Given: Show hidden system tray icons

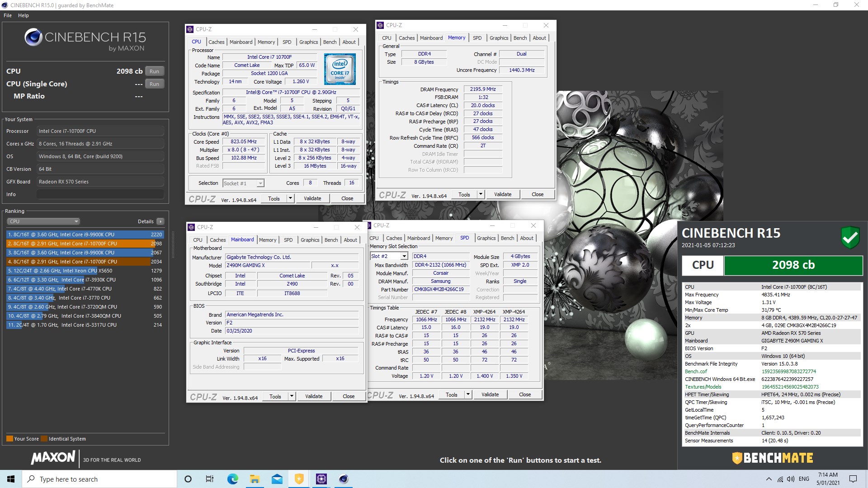Looking at the screenshot, I should coord(769,479).
